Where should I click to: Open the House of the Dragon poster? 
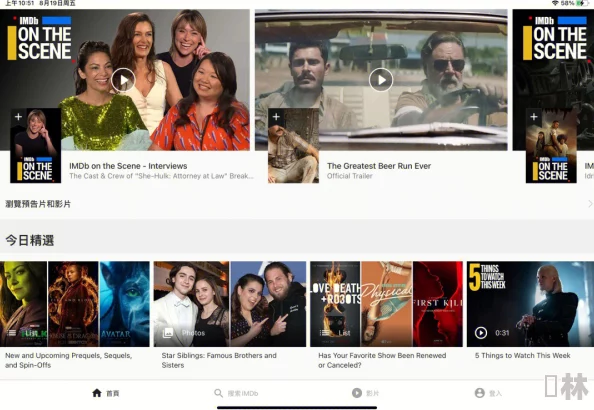coord(73,304)
